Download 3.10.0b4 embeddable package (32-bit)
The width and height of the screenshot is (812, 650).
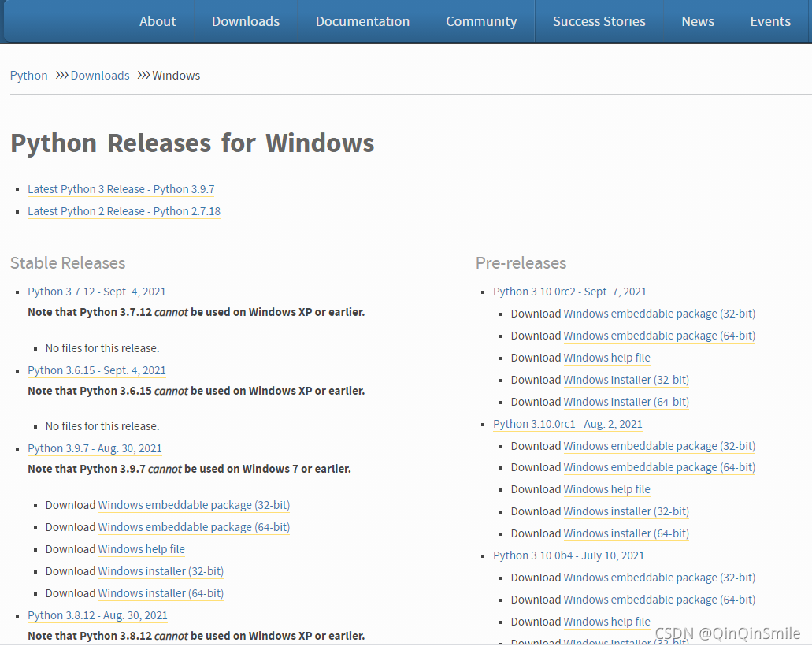point(659,578)
